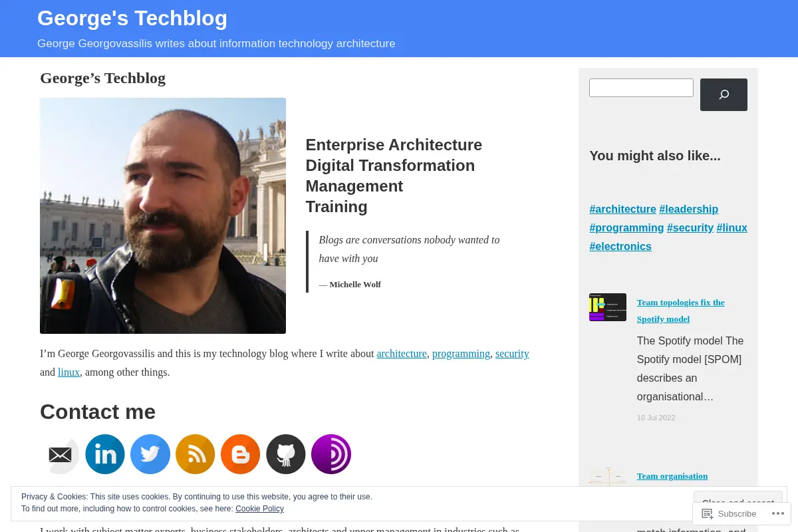The width and height of the screenshot is (798, 532).
Task: Open the GitHub octocat icon
Action: click(286, 454)
